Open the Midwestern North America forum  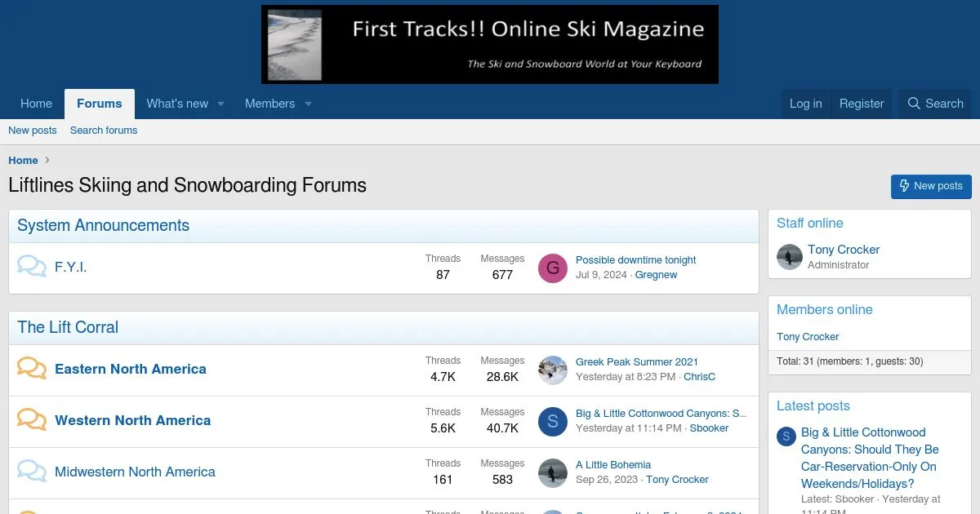click(135, 472)
